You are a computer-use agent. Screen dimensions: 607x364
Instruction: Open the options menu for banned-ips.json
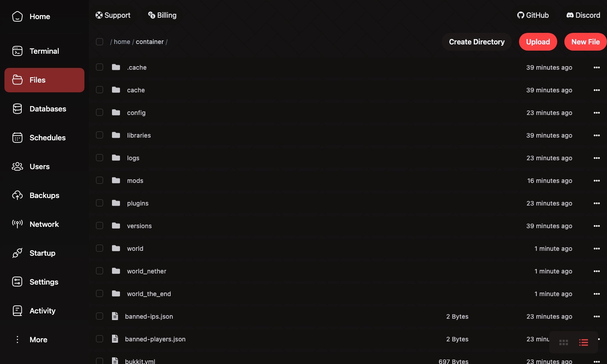click(597, 317)
